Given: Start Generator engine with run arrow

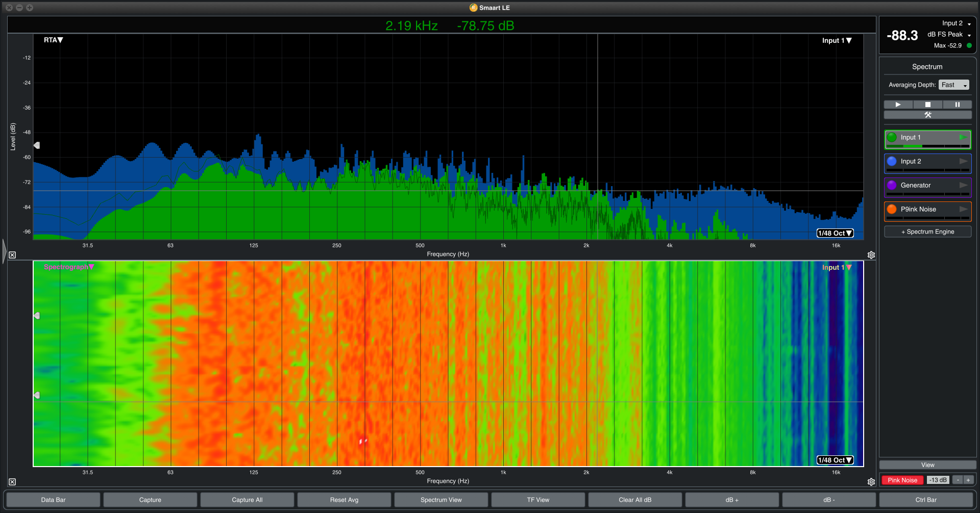Looking at the screenshot, I should [x=963, y=185].
